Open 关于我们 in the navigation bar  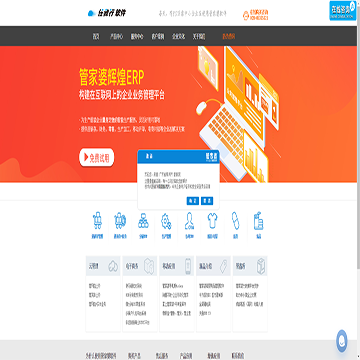(x=199, y=37)
